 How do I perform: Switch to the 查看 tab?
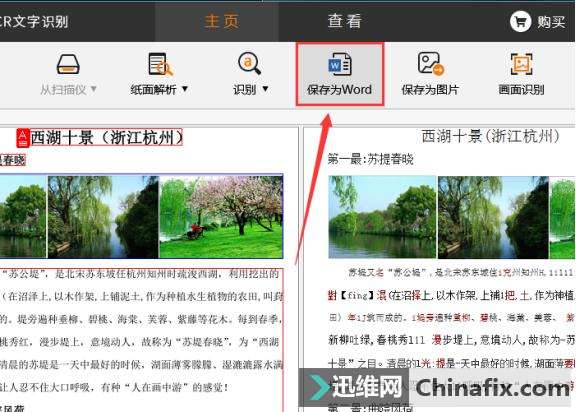pos(345,21)
